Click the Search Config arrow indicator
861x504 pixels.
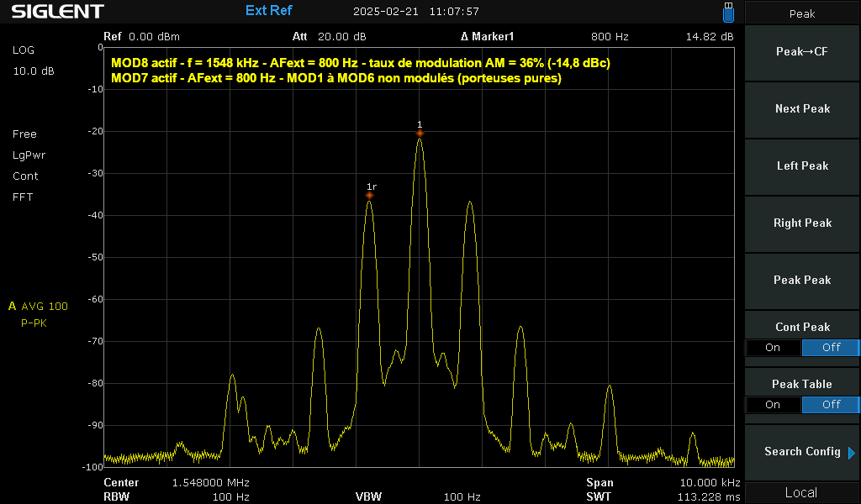[852, 453]
